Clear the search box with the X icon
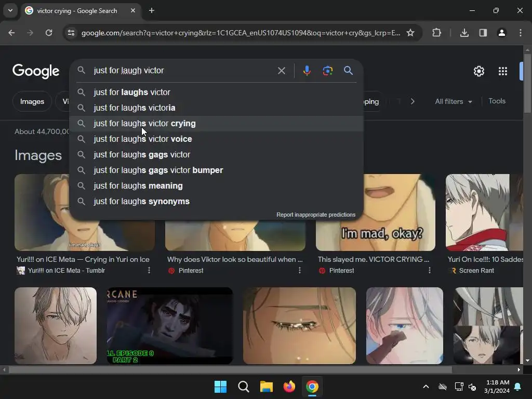This screenshot has width=532, height=399. (281, 71)
